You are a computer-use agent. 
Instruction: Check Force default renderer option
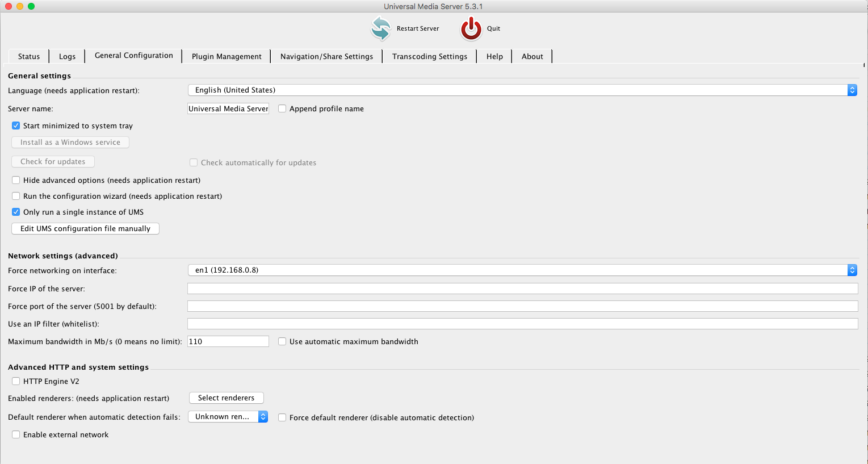[x=282, y=417]
